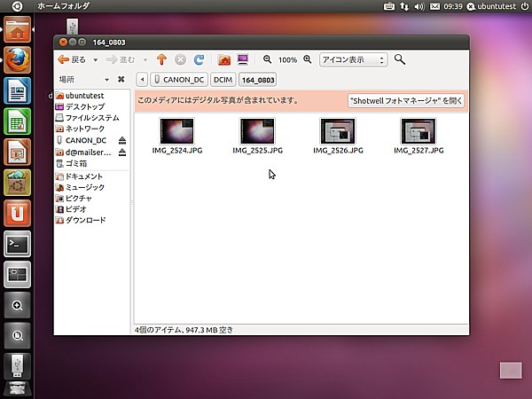Viewport: 532px width, 399px height.
Task: Open the workspace switcher in launcher
Action: pyautogui.click(x=18, y=274)
